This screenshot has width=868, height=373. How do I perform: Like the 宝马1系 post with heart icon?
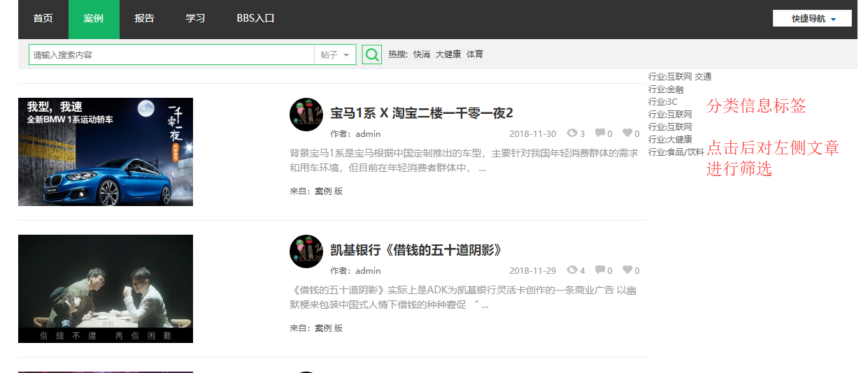627,133
